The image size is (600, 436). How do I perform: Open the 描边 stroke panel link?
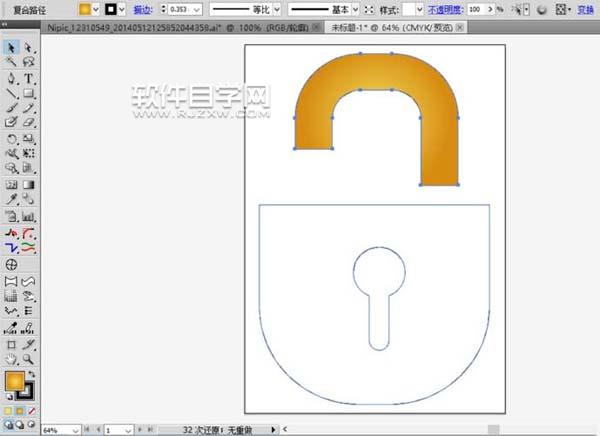[143, 10]
